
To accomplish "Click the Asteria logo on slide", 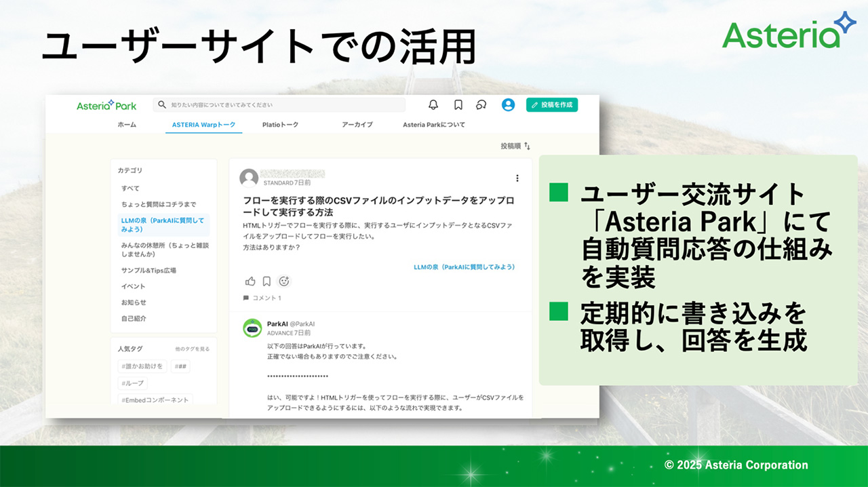I will coord(789,31).
